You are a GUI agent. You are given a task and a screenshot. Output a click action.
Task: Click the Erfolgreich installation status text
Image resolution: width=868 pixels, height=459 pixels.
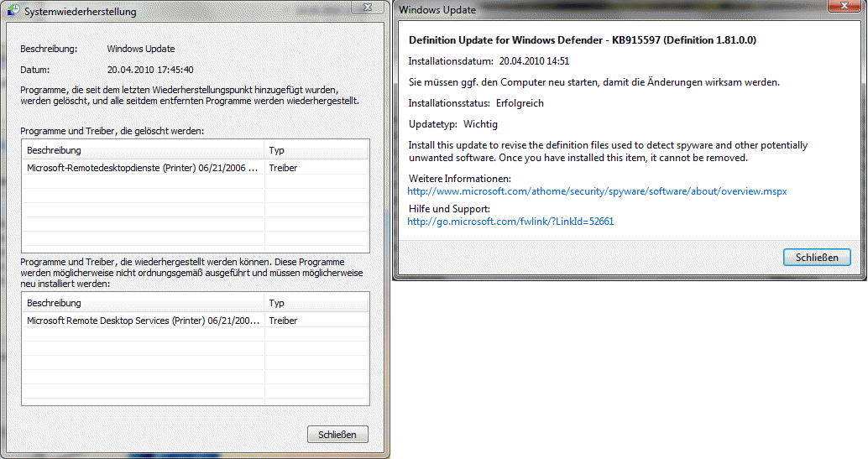coord(520,103)
